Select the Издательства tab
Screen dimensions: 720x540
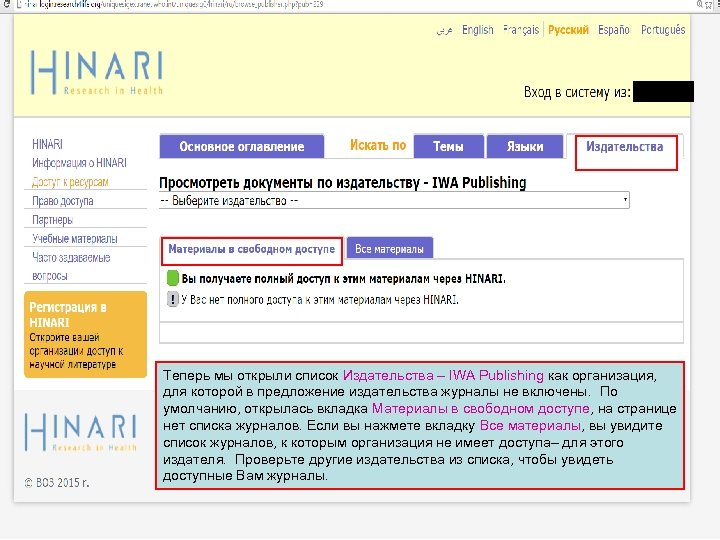[624, 147]
